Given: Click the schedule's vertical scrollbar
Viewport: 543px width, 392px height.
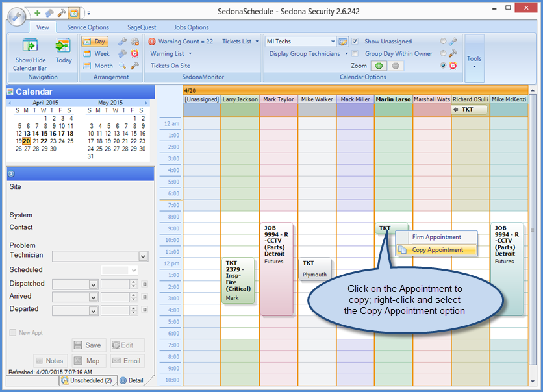Looking at the screenshot, I should click(x=533, y=230).
